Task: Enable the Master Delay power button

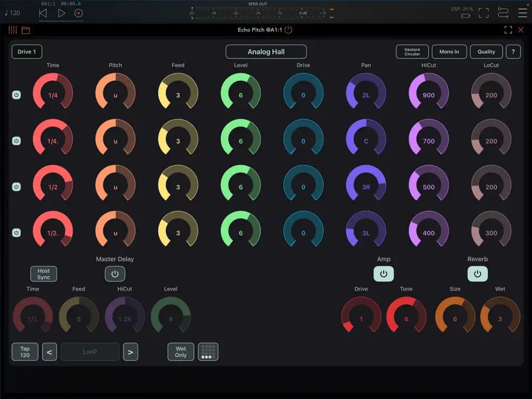Action: (x=115, y=274)
